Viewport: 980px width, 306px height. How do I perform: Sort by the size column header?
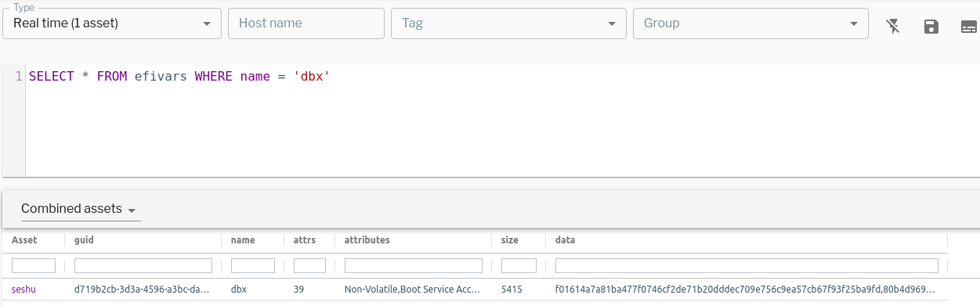click(x=510, y=240)
